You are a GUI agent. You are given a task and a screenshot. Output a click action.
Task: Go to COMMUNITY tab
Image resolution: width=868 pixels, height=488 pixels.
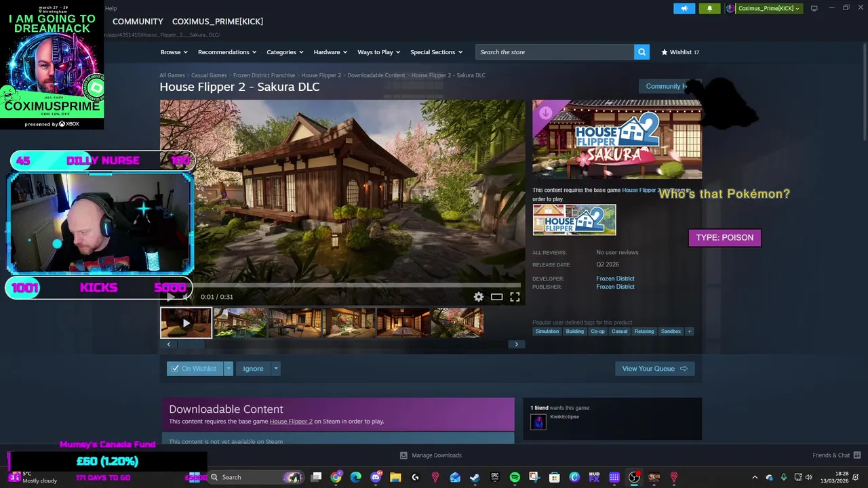click(138, 22)
